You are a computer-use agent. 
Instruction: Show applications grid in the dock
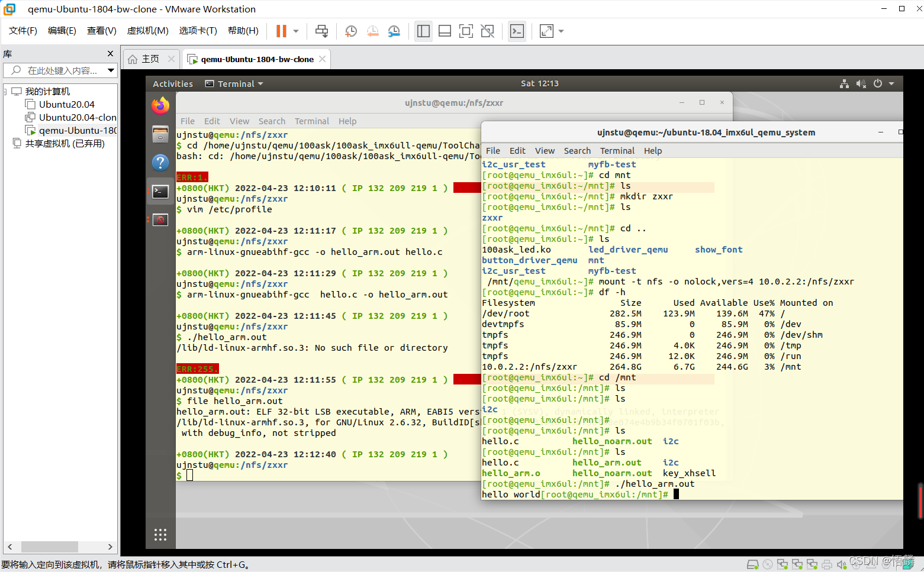160,535
